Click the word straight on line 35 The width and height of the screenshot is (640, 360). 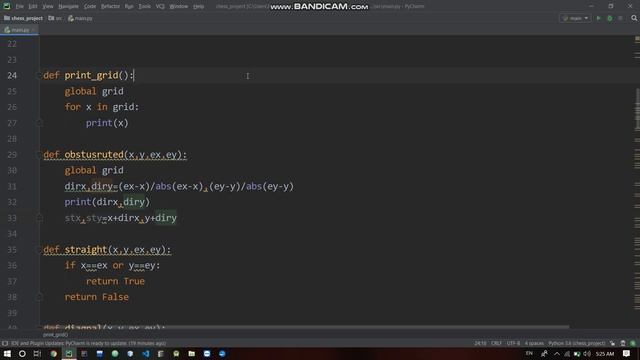point(86,250)
